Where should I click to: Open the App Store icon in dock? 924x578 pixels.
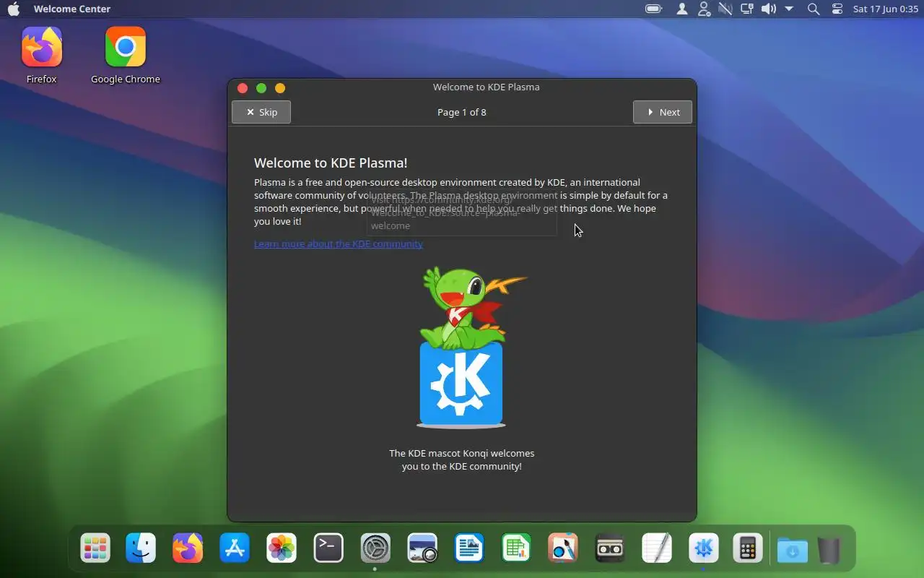[235, 548]
